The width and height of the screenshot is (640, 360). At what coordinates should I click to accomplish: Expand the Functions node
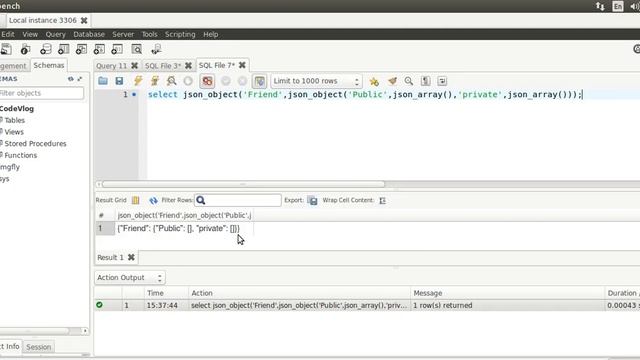click(x=20, y=155)
